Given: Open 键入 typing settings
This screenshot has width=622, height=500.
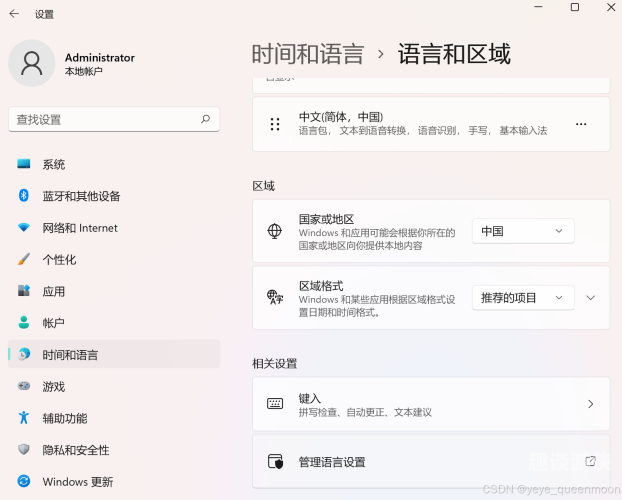Looking at the screenshot, I should 431,404.
